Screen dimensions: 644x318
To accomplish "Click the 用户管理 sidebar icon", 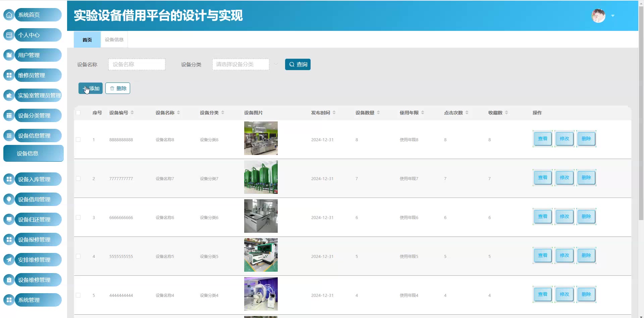I will click(x=9, y=55).
